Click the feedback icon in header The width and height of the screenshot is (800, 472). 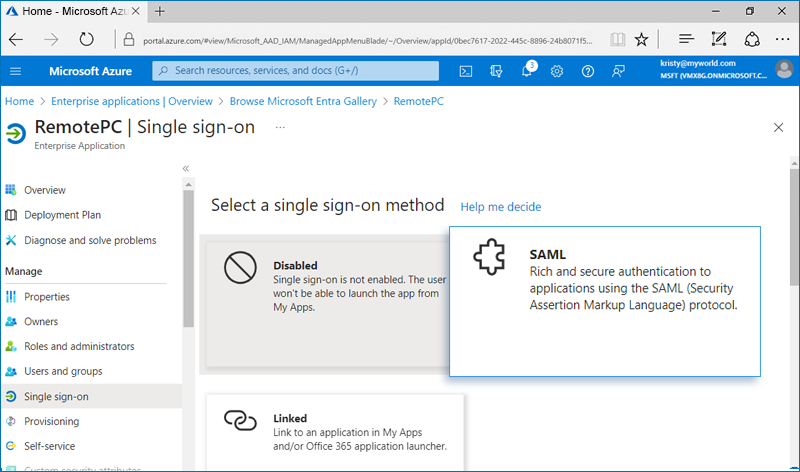[x=618, y=71]
